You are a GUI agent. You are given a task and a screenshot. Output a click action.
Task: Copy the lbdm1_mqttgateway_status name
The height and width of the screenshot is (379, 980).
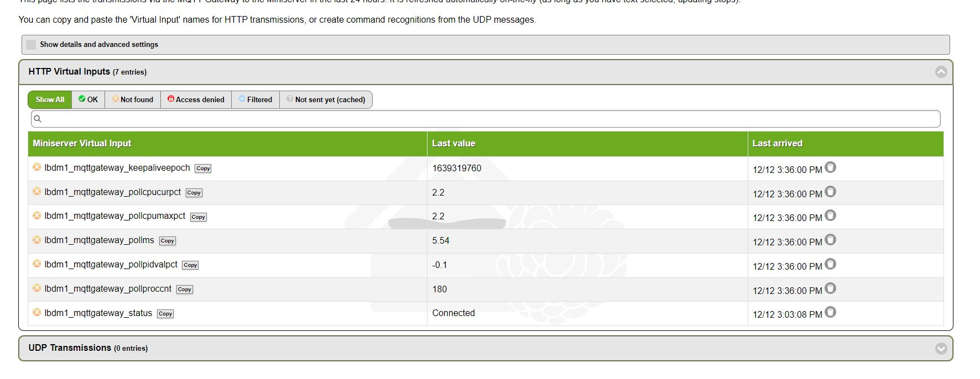coord(165,314)
